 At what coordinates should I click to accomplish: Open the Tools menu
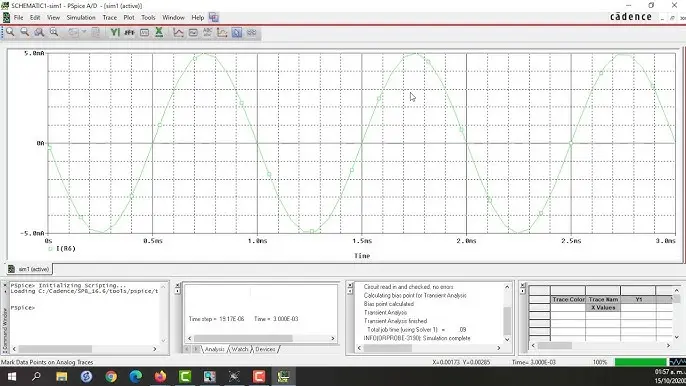(x=148, y=18)
